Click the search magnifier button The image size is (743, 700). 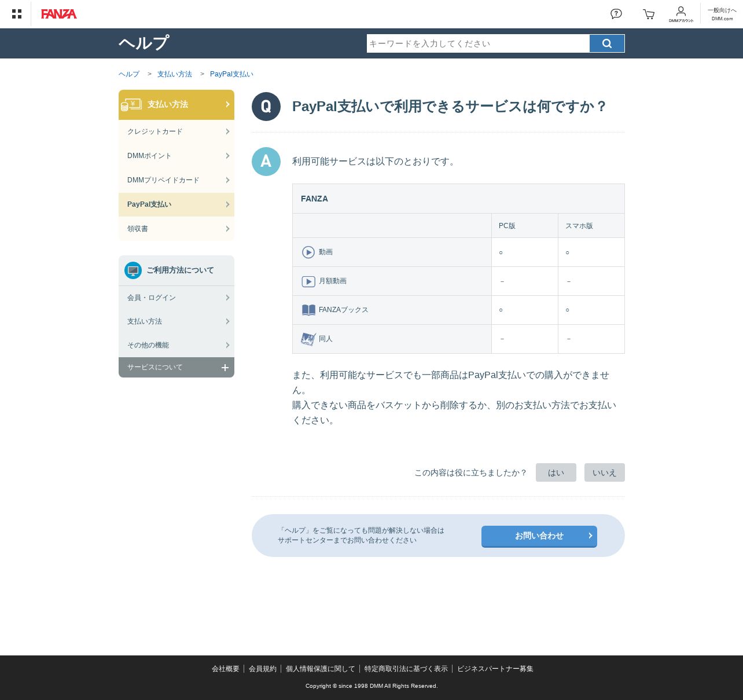607,43
